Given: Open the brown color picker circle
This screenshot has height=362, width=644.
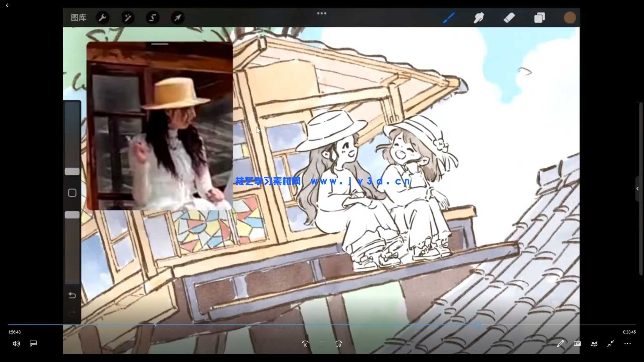Looking at the screenshot, I should (x=570, y=17).
